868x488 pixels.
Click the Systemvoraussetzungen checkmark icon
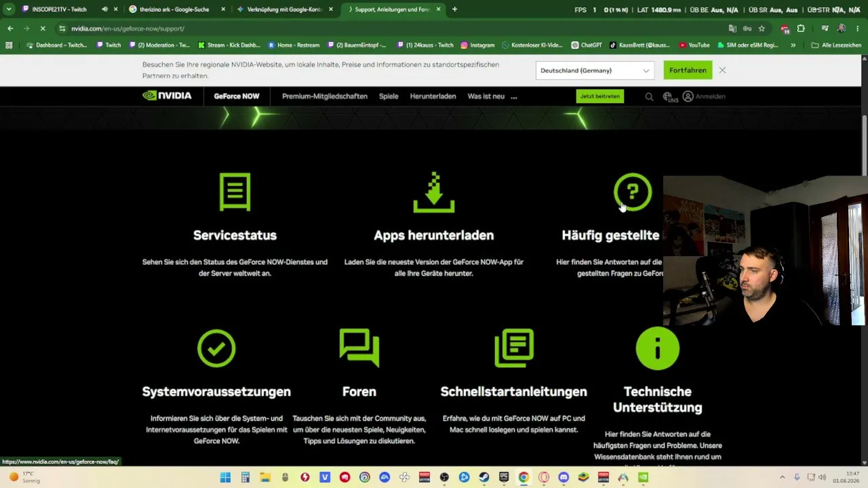[216, 348]
